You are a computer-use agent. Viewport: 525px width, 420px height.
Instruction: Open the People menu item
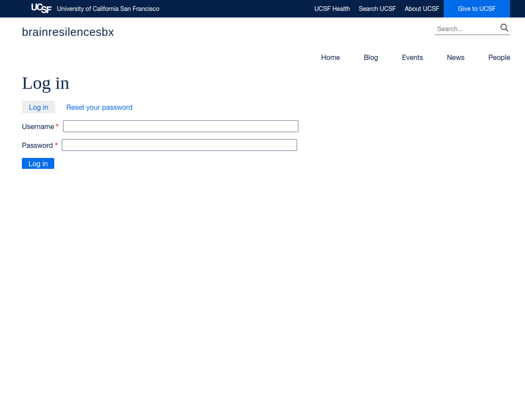499,57
